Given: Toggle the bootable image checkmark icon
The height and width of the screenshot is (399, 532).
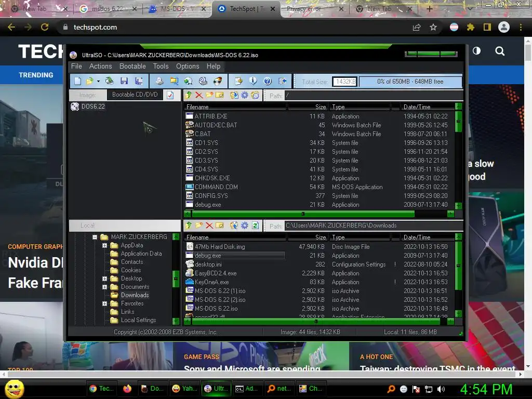Looking at the screenshot, I should [170, 96].
